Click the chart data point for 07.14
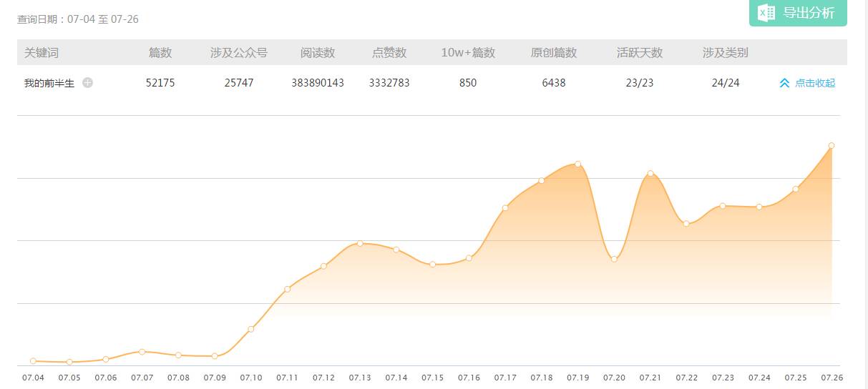 (396, 250)
